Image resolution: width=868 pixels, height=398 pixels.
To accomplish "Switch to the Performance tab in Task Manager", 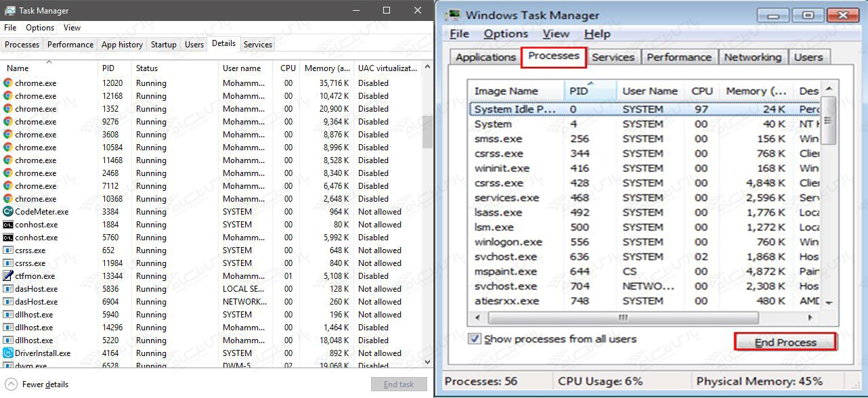I will tap(70, 45).
